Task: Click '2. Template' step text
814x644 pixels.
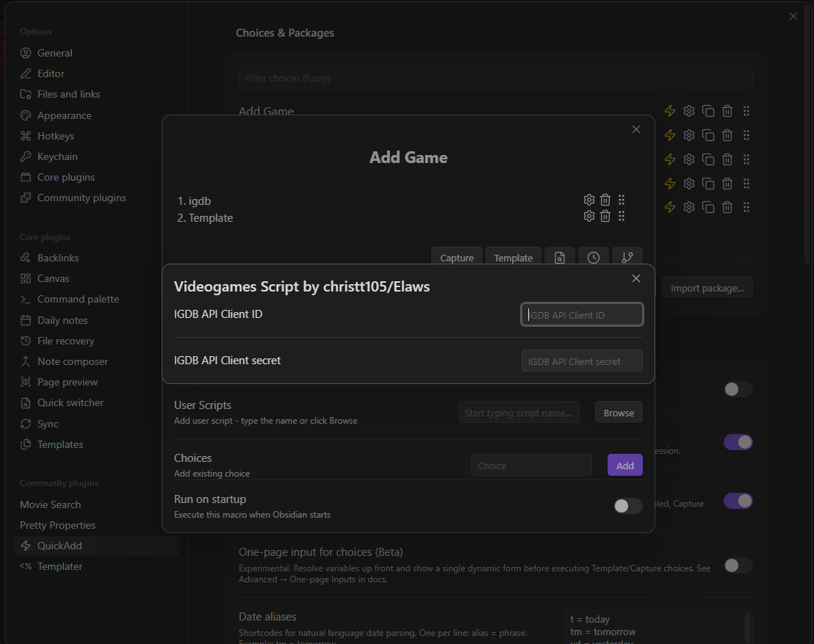Action: [x=205, y=218]
